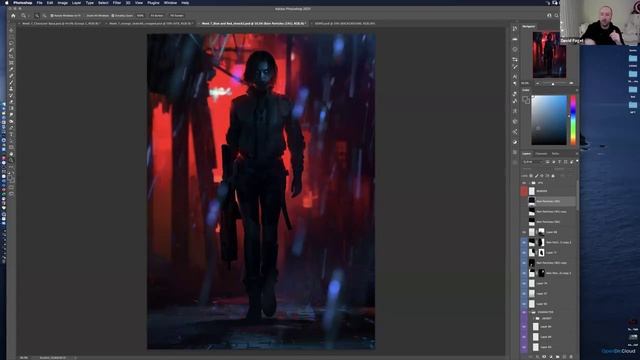
Task: Hide Layer 69 using its eye icon
Action: click(x=524, y=232)
